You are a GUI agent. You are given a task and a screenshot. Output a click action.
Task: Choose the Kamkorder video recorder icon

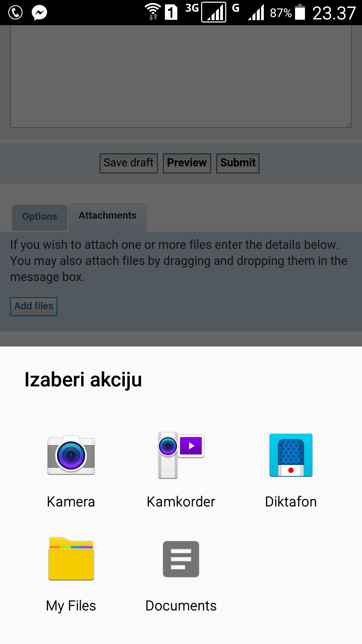(x=181, y=455)
